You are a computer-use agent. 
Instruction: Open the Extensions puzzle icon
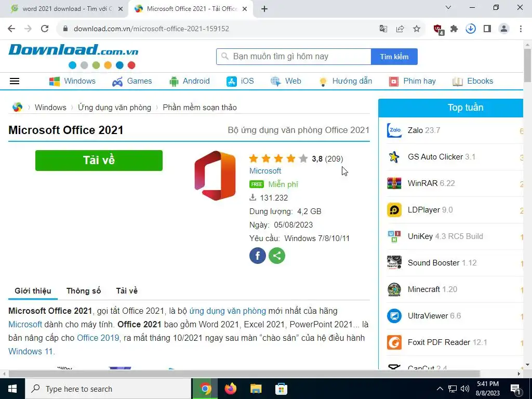(454, 29)
